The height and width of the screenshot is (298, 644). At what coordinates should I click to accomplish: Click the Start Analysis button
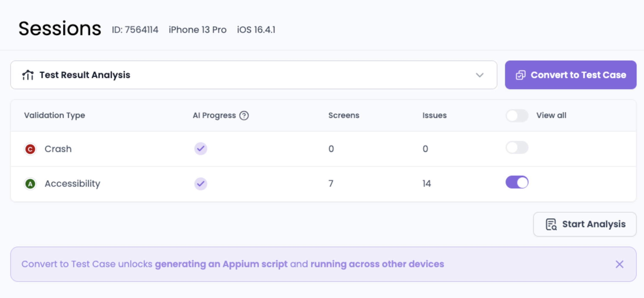pyautogui.click(x=585, y=224)
